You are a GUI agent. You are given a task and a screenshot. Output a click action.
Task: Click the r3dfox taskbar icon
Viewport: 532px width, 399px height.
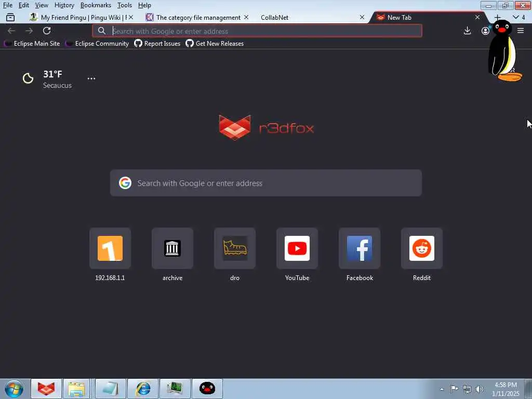(46, 389)
